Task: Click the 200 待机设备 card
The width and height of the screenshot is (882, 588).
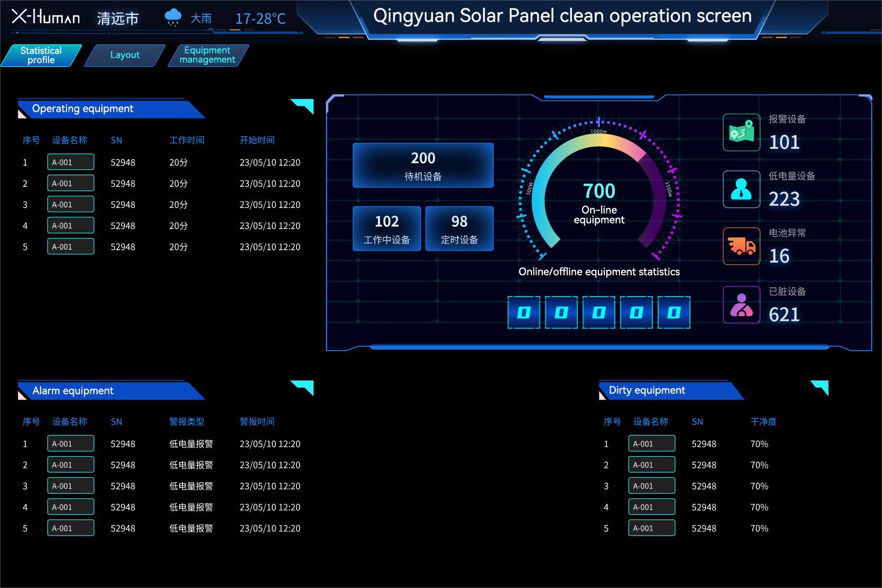Action: pyautogui.click(x=423, y=165)
